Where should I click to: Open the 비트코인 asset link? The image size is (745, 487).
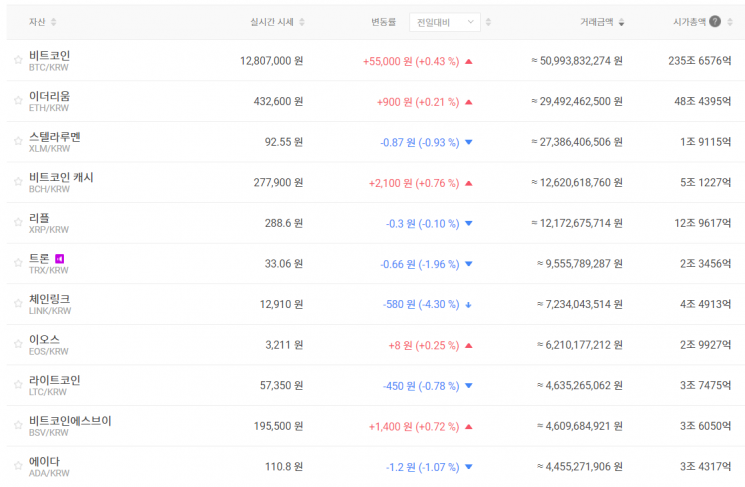tap(49, 56)
